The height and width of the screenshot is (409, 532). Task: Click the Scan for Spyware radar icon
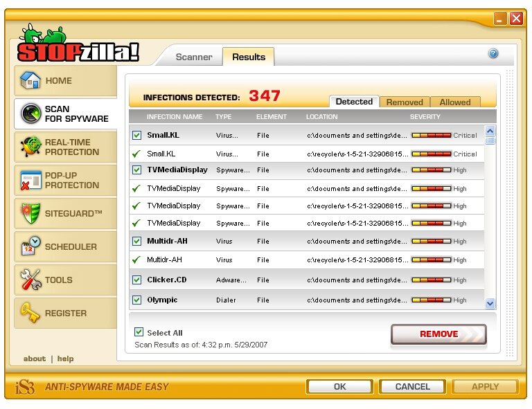pos(31,113)
